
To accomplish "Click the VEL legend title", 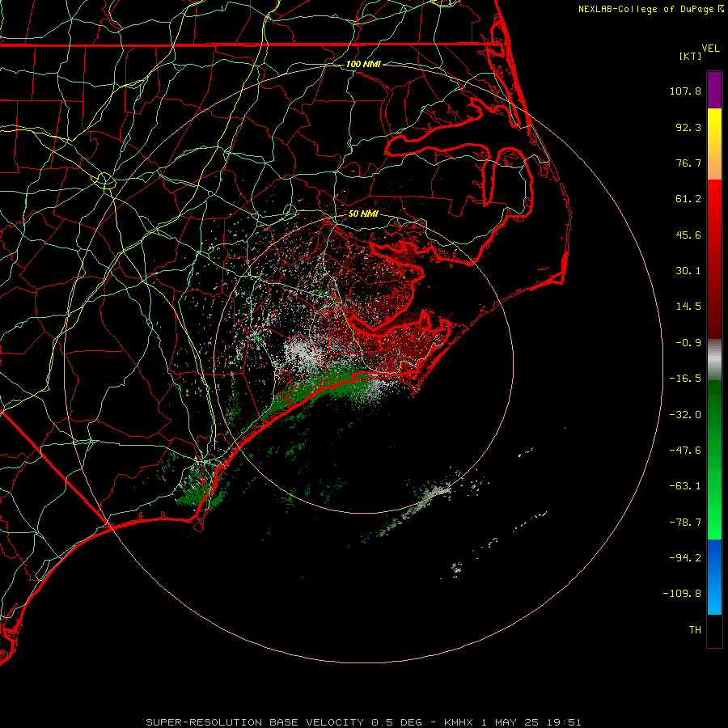I will point(710,49).
